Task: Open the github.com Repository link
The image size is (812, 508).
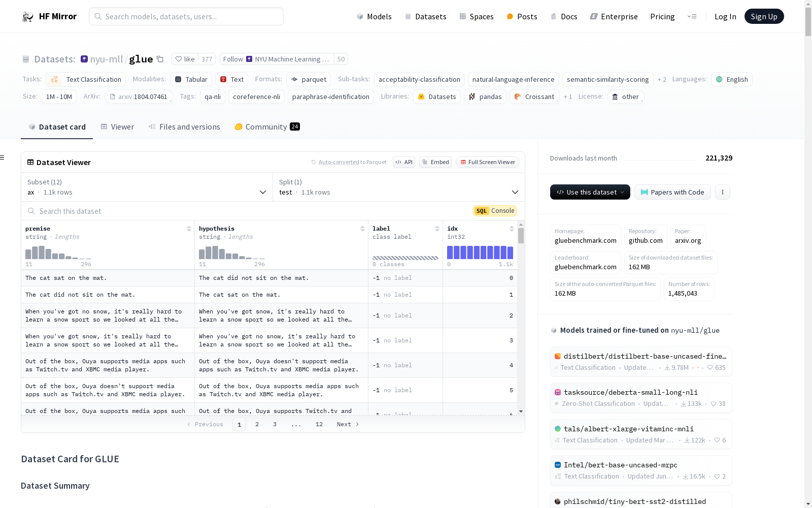Action: tap(646, 236)
